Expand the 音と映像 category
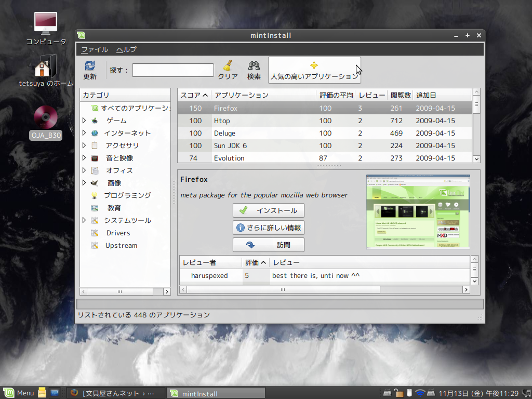The height and width of the screenshot is (399, 532). click(x=84, y=158)
